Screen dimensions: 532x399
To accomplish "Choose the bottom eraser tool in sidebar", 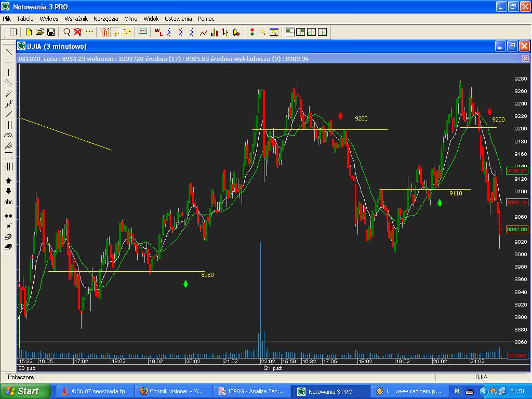I will pos(8,247).
